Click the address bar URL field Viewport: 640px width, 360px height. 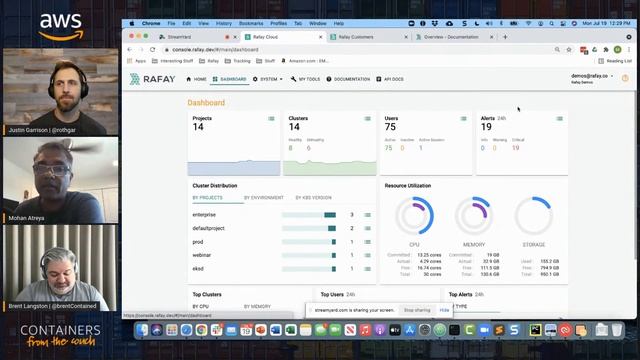pyautogui.click(x=359, y=49)
